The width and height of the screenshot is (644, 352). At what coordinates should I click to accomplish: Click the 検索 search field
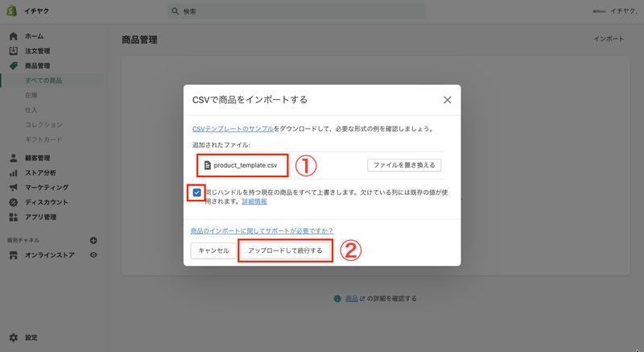pos(296,11)
